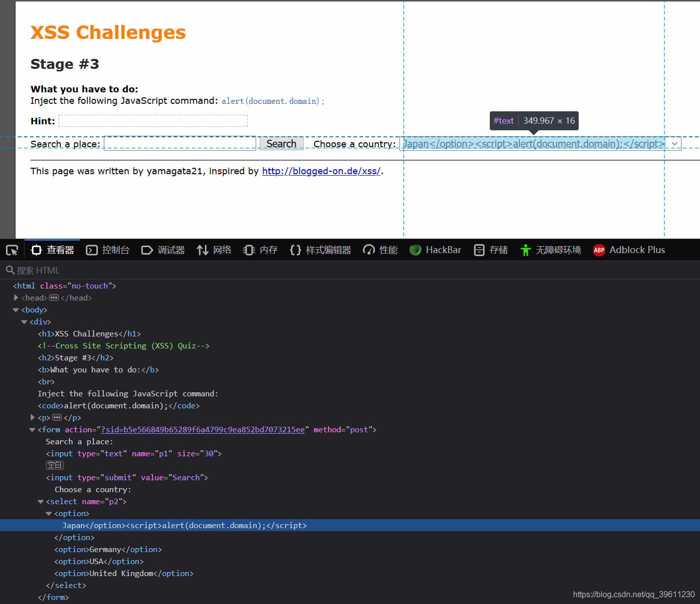Select the United Kingdom option node

click(124, 574)
